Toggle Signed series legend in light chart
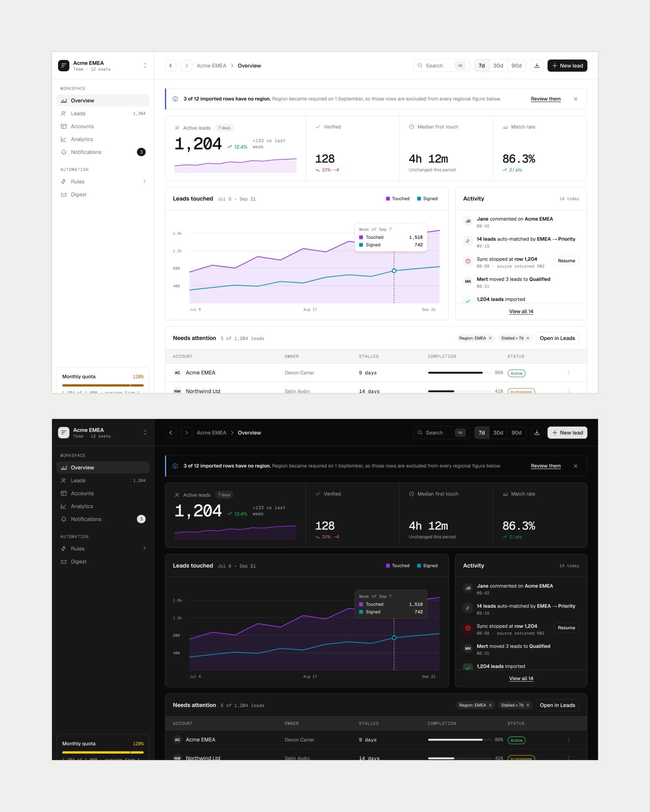The height and width of the screenshot is (812, 650). click(427, 199)
